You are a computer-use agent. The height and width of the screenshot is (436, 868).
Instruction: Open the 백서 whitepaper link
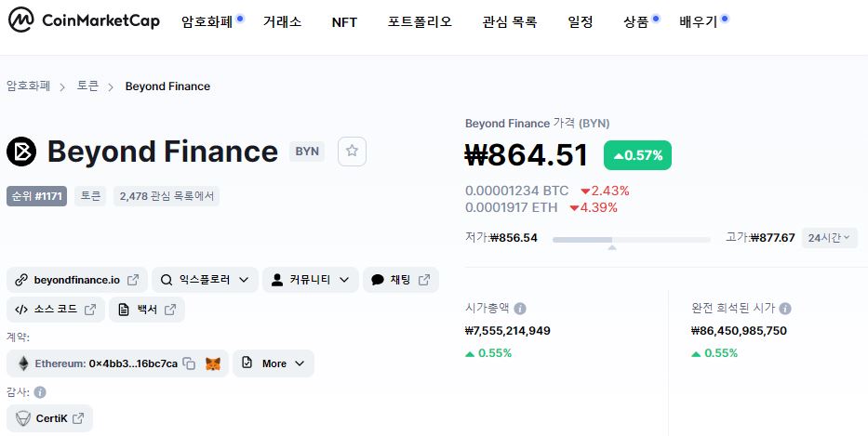click(x=147, y=310)
